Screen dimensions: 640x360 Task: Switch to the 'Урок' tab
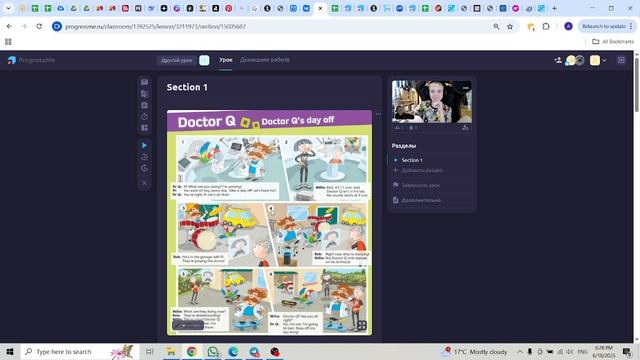point(225,60)
